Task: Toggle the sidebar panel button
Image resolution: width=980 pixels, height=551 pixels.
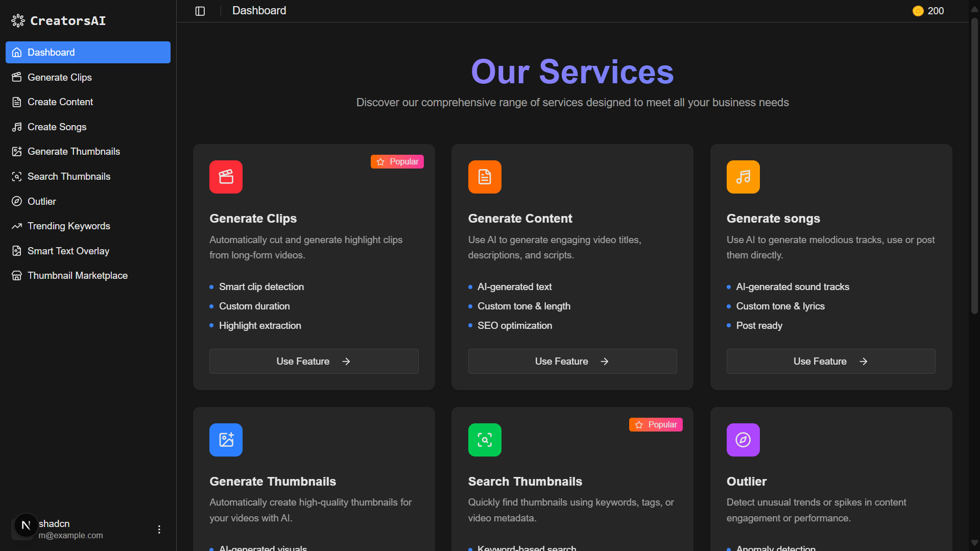Action: pos(200,11)
